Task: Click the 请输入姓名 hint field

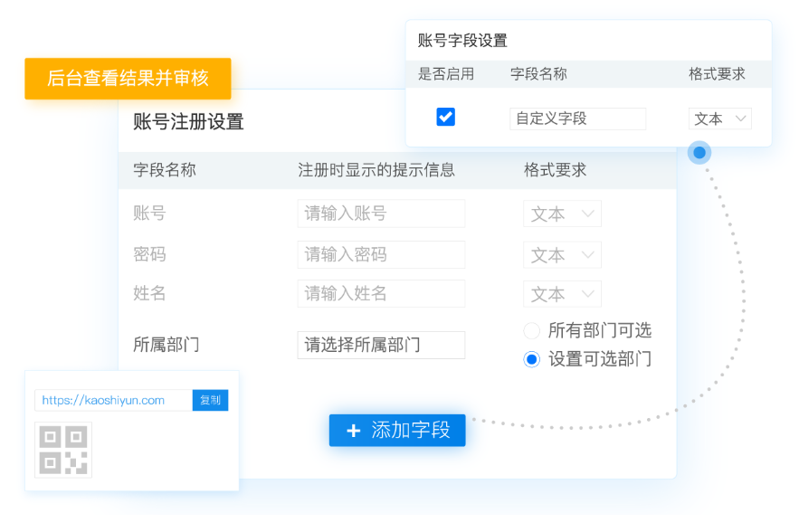Action: point(381,294)
